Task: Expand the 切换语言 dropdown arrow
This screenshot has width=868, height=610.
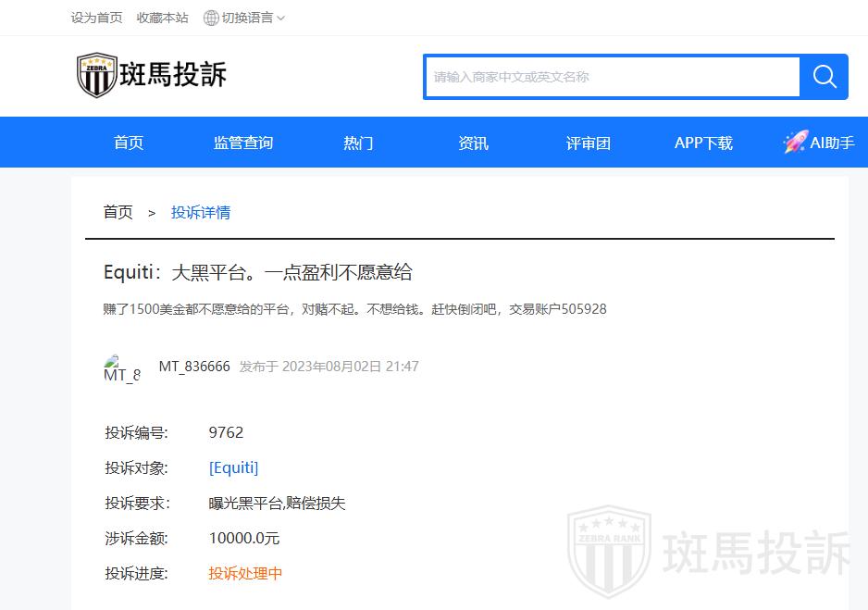Action: tap(281, 18)
